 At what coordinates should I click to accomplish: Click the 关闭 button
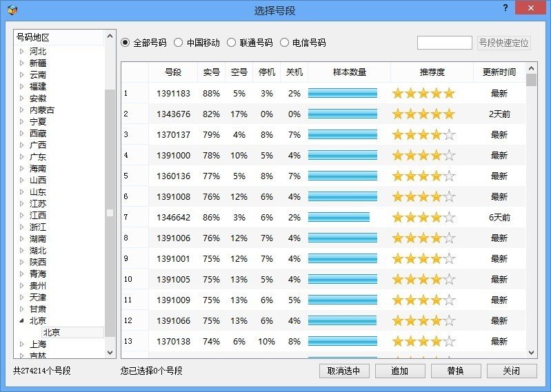pyautogui.click(x=512, y=371)
